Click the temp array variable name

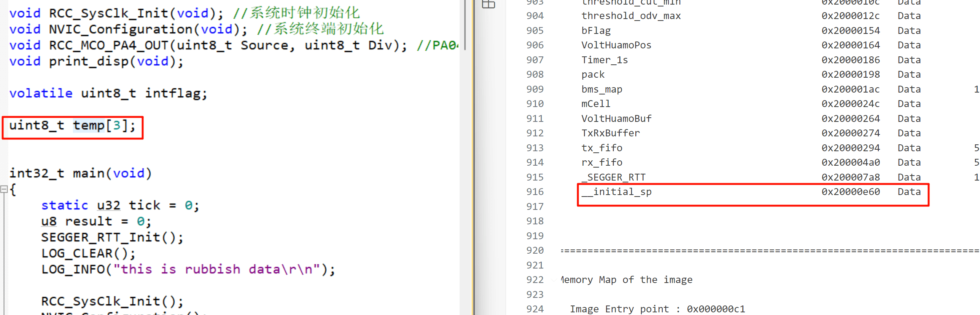point(88,125)
